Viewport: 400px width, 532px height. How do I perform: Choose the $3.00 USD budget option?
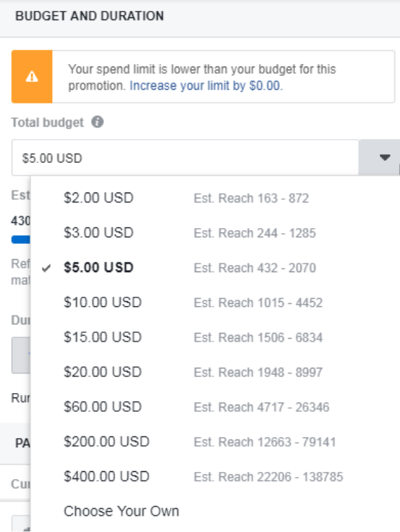point(215,233)
